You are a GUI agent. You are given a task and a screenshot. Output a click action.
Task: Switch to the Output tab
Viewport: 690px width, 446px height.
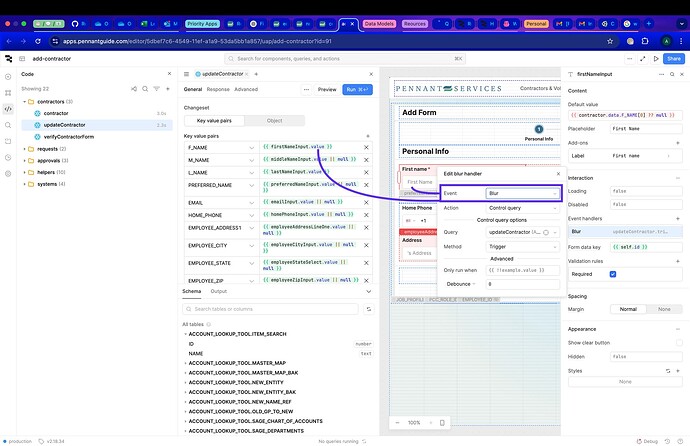click(219, 291)
